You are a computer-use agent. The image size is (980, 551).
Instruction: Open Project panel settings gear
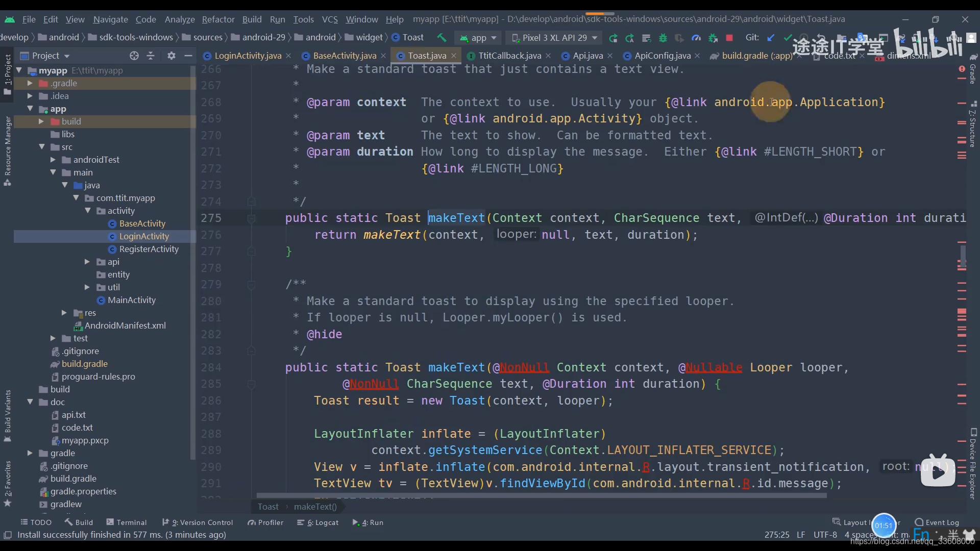pos(171,56)
